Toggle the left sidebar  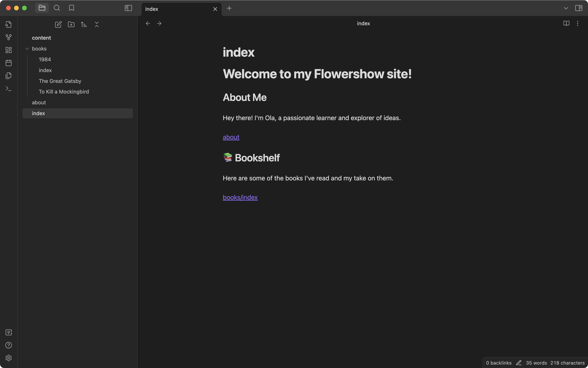pos(128,8)
